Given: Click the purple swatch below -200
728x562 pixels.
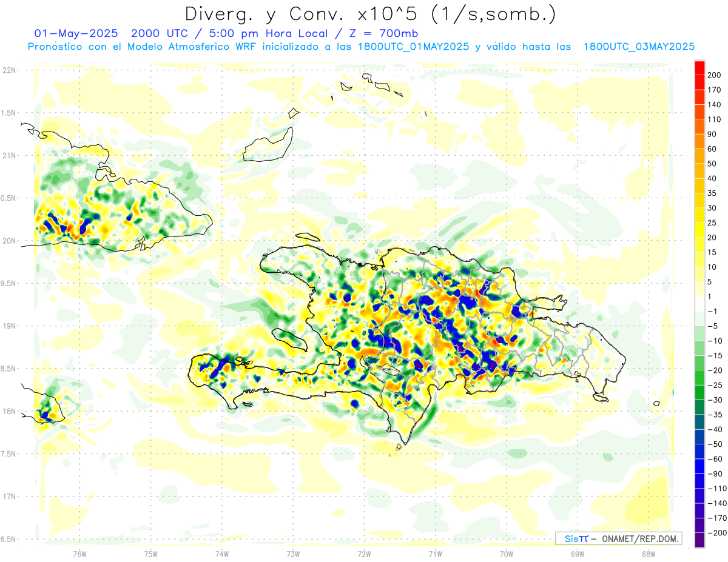Looking at the screenshot, I should (x=699, y=540).
